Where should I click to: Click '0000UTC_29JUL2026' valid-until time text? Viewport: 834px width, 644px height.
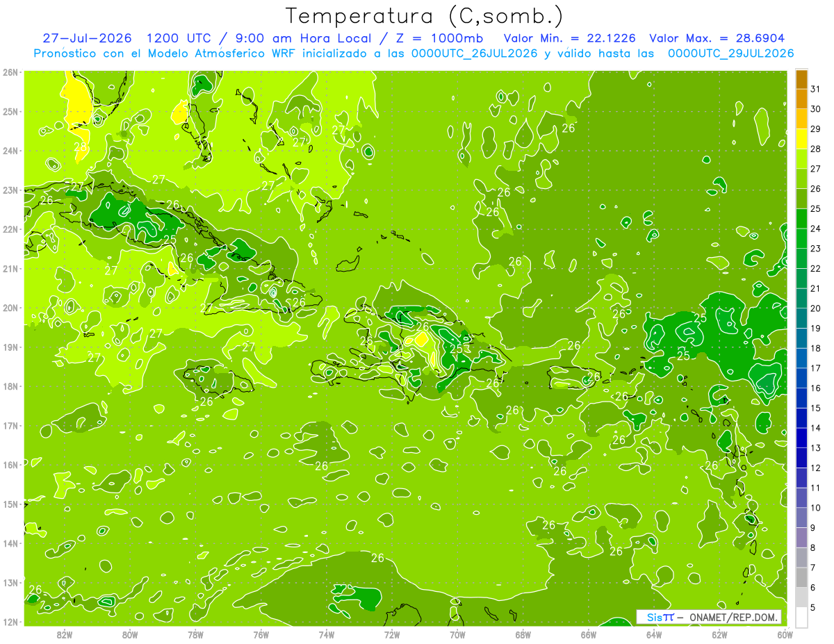(730, 53)
